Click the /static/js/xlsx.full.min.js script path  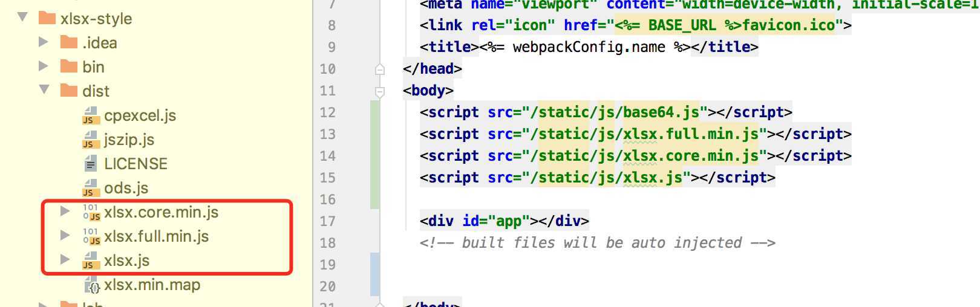tap(644, 134)
